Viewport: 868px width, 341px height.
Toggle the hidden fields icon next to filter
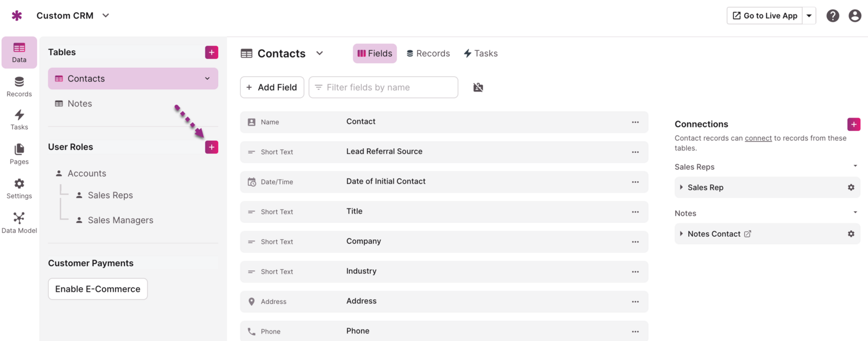coord(478,87)
